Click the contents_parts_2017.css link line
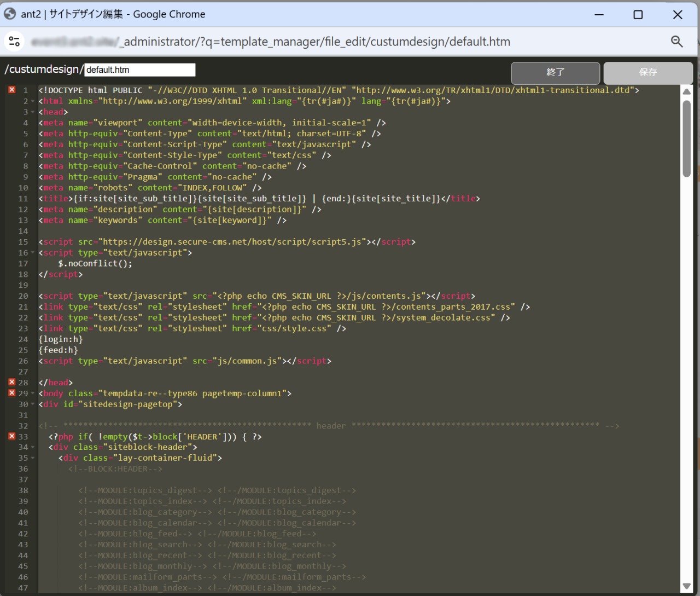 pyautogui.click(x=284, y=306)
